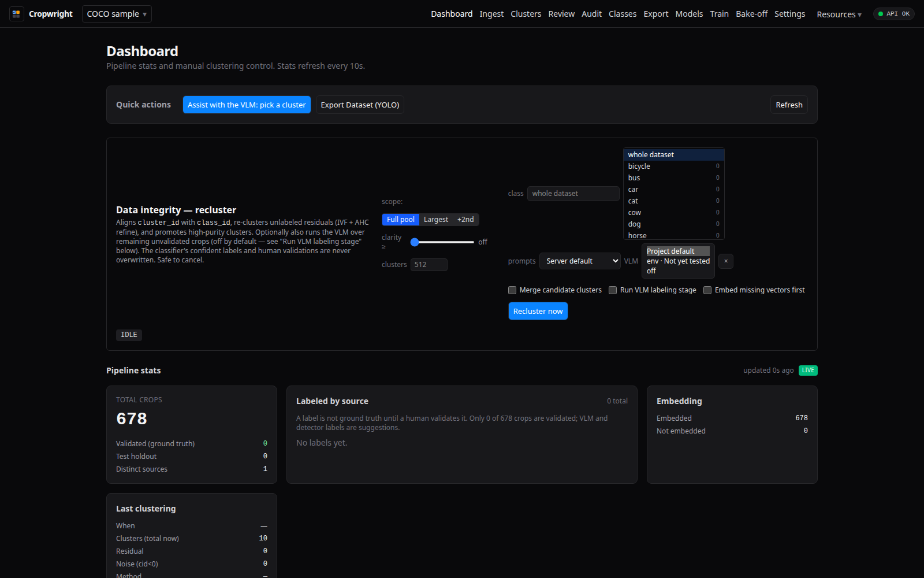
Task: Open the Models page
Action: [689, 14]
